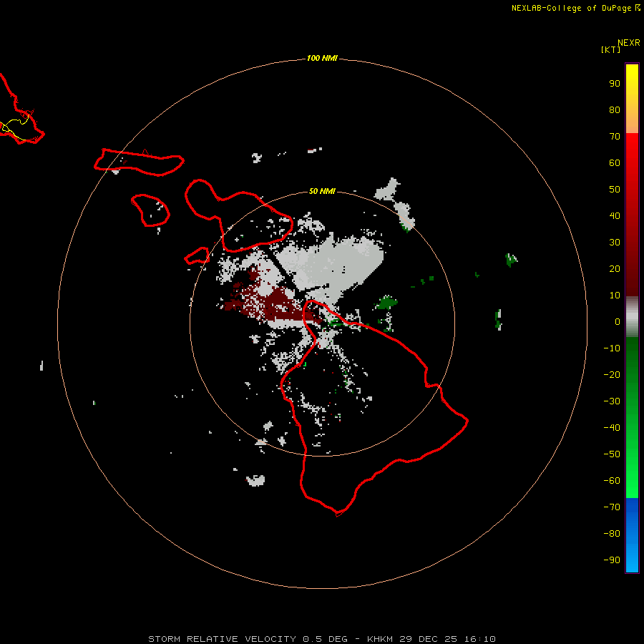Click the positive 40 scale value
Viewport: 644px width, 644px height.
click(x=615, y=215)
